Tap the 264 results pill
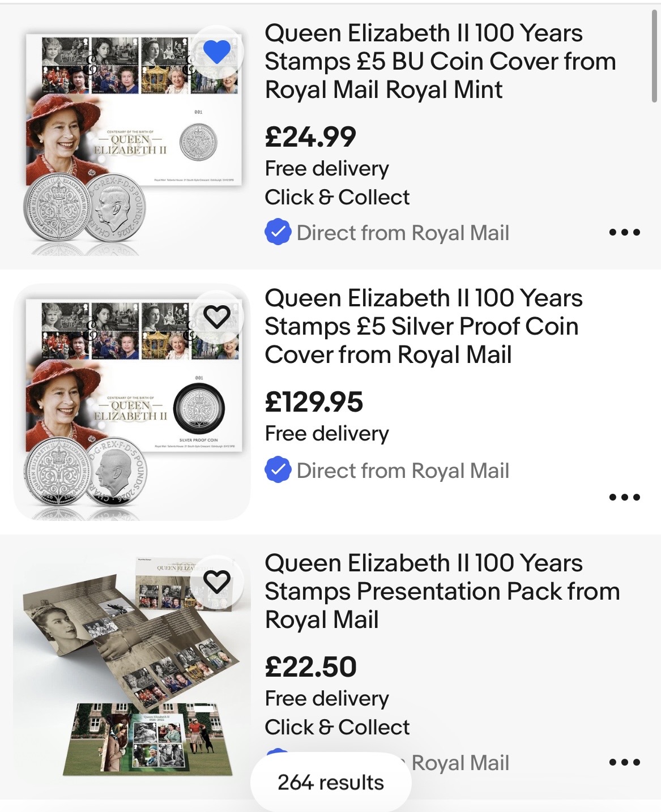This screenshot has height=812, width=661. point(331,783)
